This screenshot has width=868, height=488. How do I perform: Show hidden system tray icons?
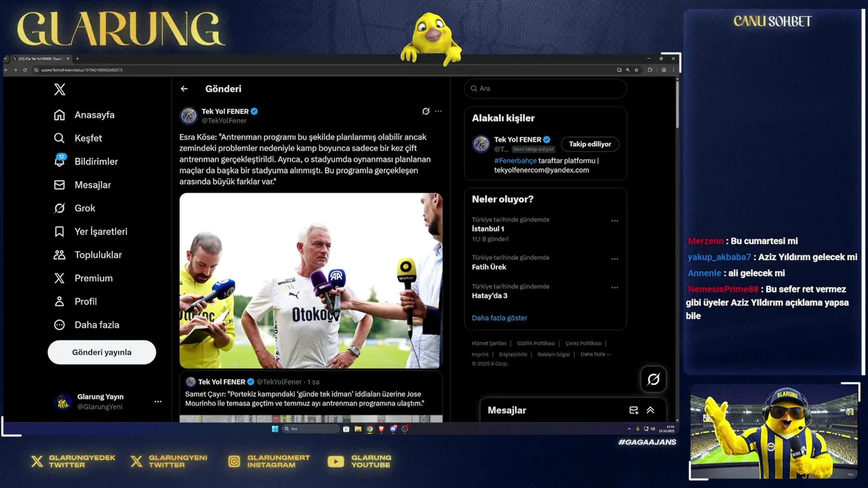(x=629, y=429)
